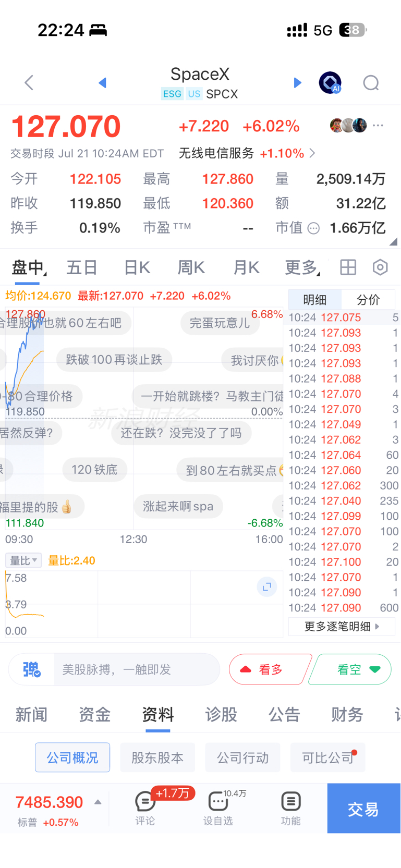
Task: Open the AI assistant icon
Action: 330,83
